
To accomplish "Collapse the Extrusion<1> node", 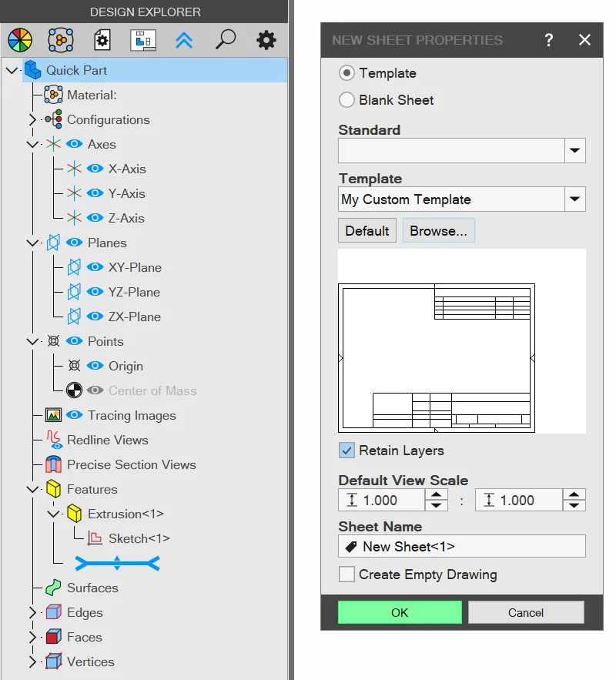I will [x=53, y=514].
